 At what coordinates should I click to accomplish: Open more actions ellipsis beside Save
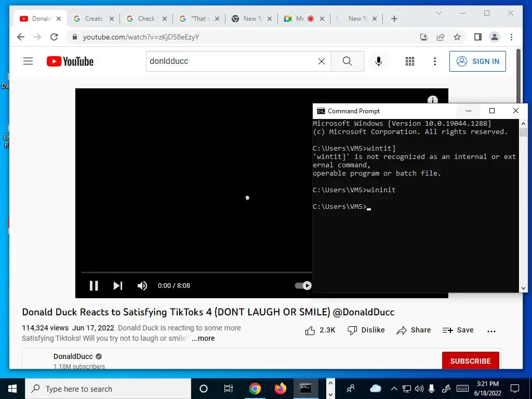(x=491, y=331)
